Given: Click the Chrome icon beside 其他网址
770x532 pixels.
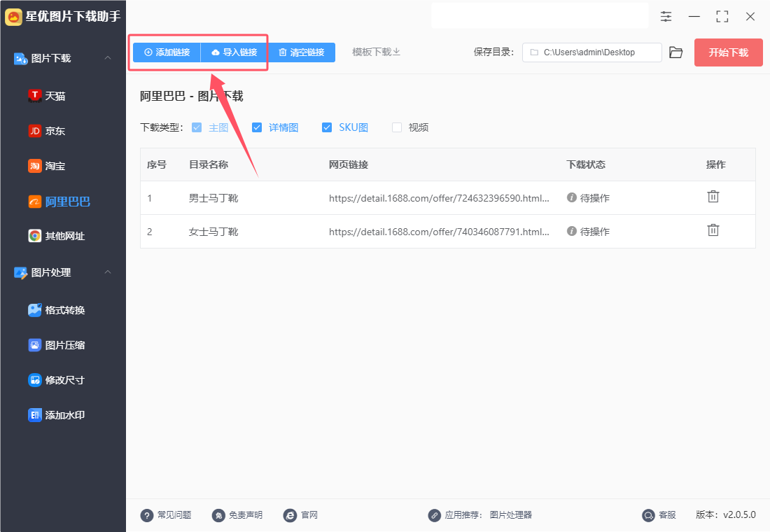Looking at the screenshot, I should click(34, 236).
